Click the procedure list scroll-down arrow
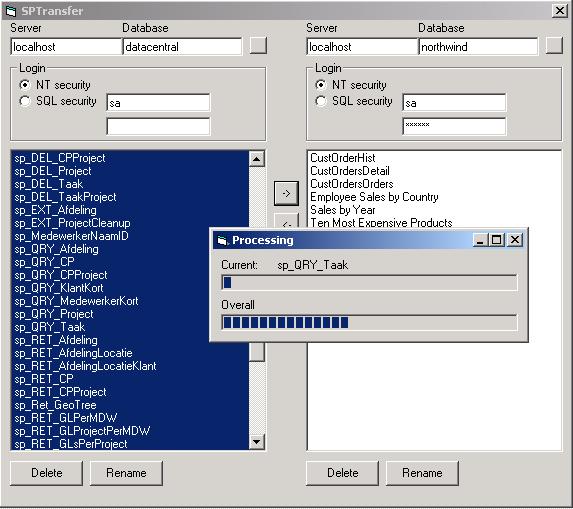Image resolution: width=573 pixels, height=509 pixels. point(257,442)
